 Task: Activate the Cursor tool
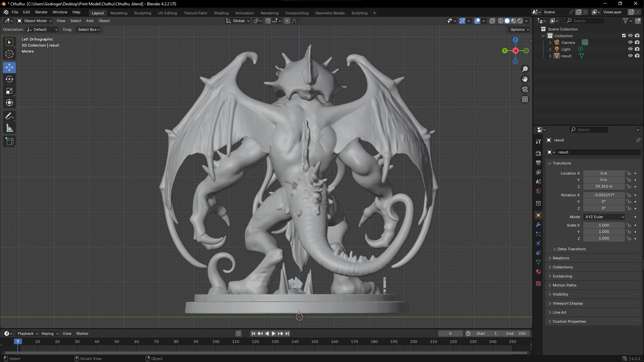pos(9,54)
